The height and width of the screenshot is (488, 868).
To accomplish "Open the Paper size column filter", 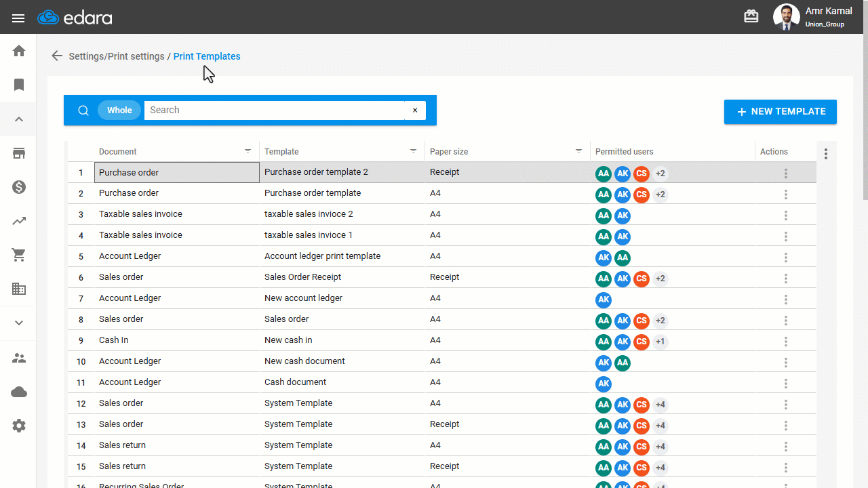I will click(579, 152).
